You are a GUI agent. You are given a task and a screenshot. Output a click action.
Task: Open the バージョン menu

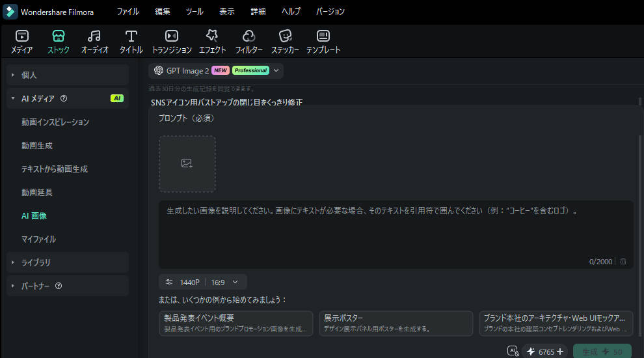pos(330,12)
